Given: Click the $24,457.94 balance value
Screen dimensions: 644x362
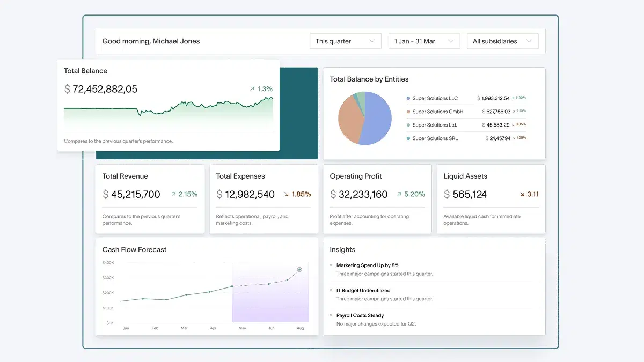Looking at the screenshot, I should click(x=499, y=138).
